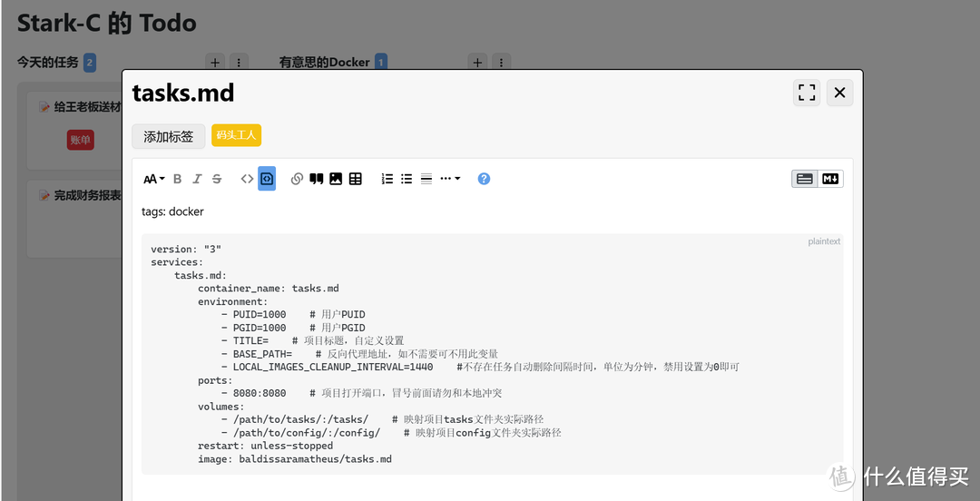980x501 pixels.
Task: Switch to Markdown source mode
Action: pos(830,179)
